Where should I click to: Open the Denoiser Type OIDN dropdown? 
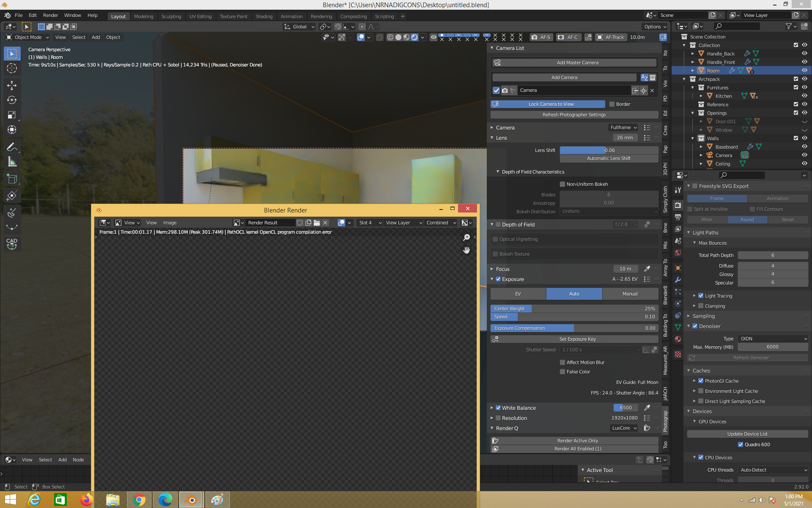[x=773, y=339]
